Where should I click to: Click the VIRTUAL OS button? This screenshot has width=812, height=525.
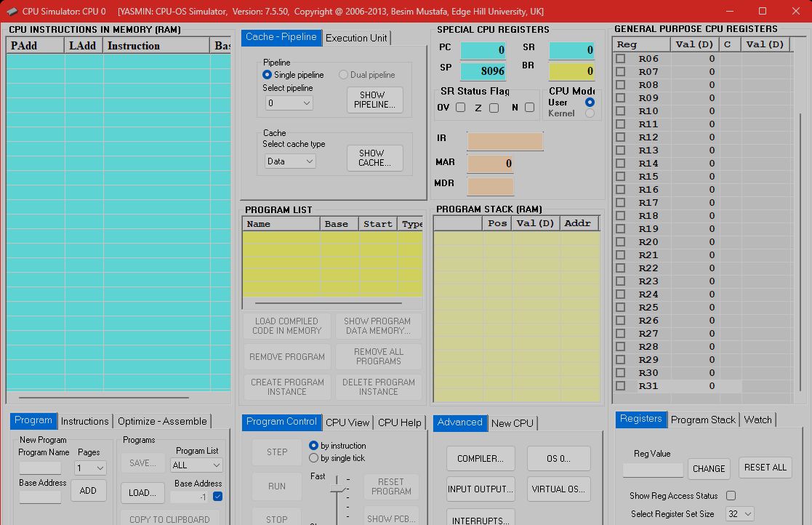558,489
